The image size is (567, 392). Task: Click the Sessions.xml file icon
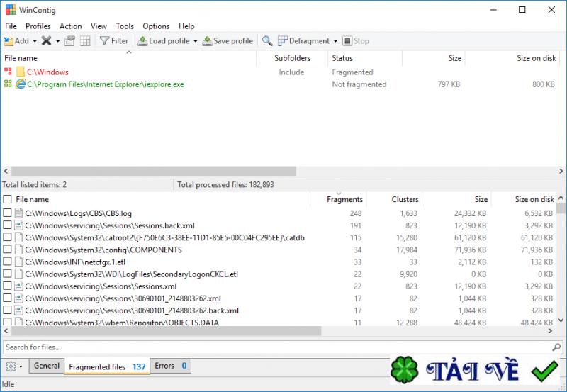point(18,286)
